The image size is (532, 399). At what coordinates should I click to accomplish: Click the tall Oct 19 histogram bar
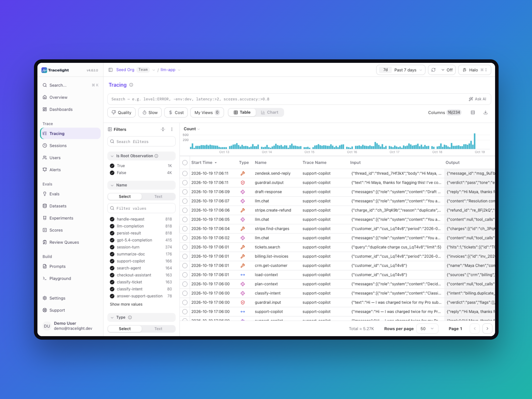coord(474,141)
